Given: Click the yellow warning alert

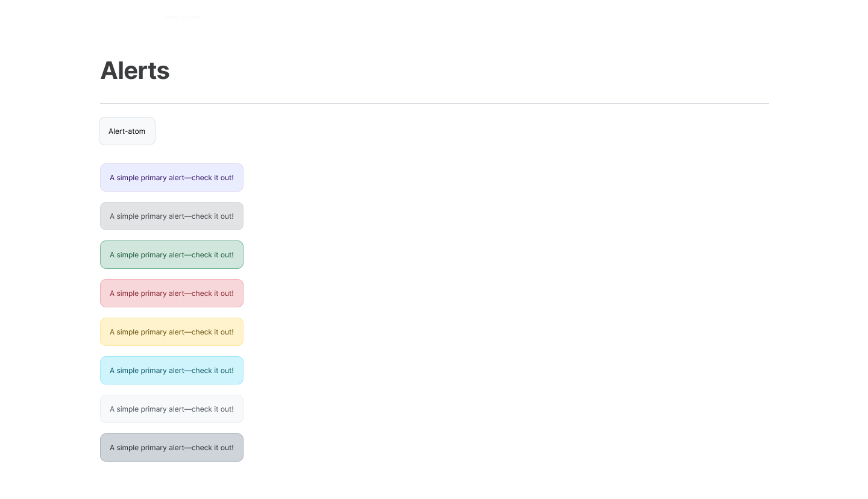Looking at the screenshot, I should pyautogui.click(x=172, y=331).
